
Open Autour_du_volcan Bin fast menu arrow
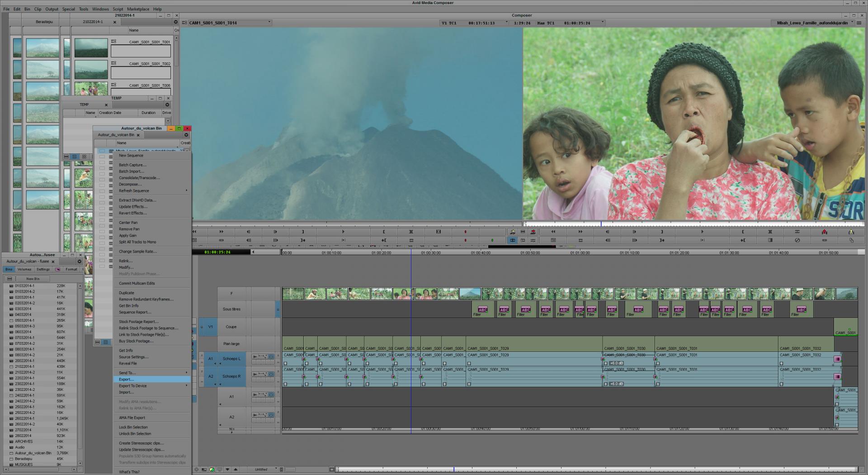(x=186, y=135)
